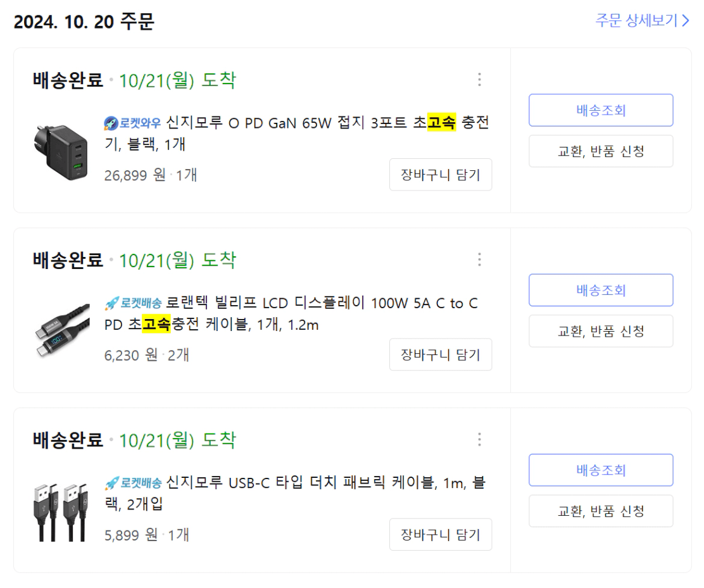This screenshot has width=704, height=588.
Task: Click the 로켓와우 badge on the charger item
Action: [133, 123]
